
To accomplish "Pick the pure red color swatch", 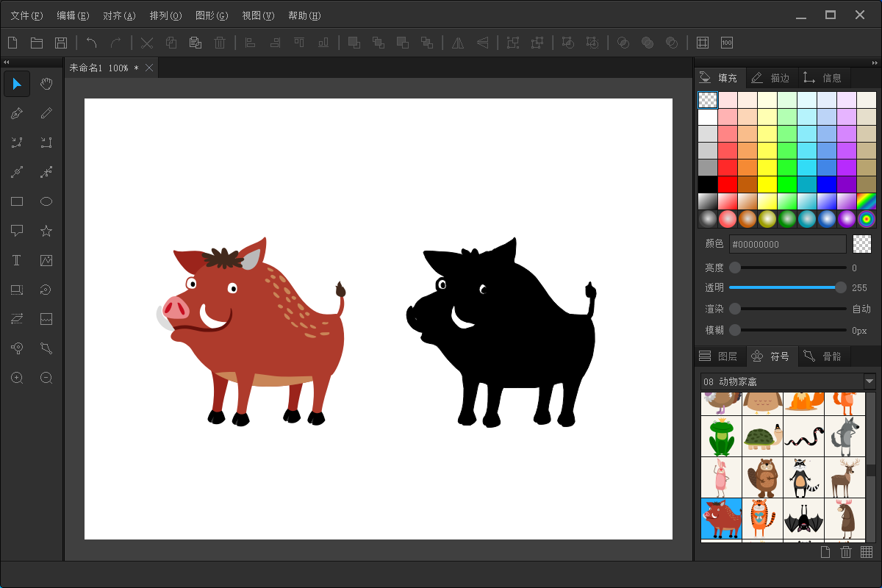I will 728,183.
